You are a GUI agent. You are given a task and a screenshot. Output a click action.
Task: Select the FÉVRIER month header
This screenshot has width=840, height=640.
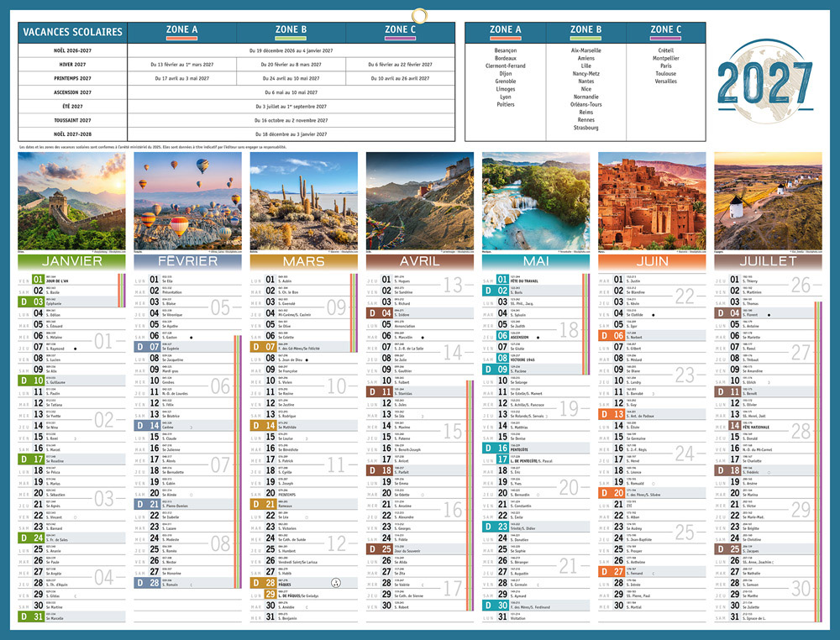pos(187,261)
